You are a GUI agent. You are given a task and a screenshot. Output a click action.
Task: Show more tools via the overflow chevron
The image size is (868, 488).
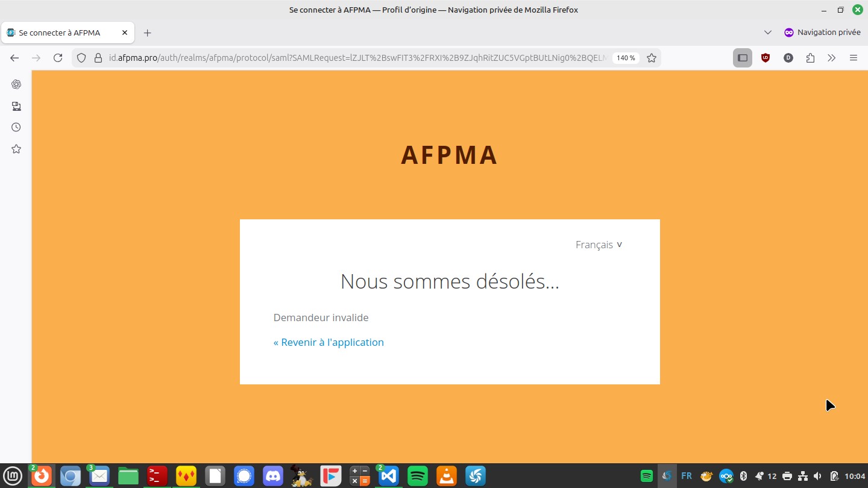832,58
